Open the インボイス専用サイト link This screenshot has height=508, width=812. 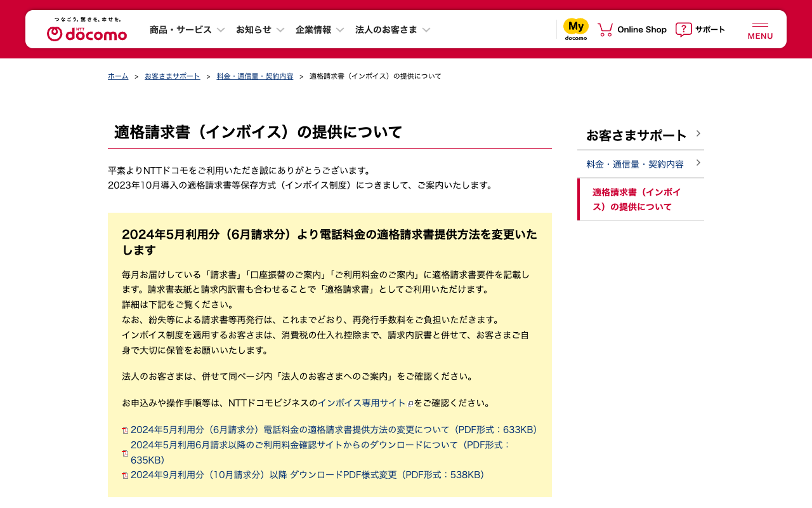pyautogui.click(x=362, y=403)
